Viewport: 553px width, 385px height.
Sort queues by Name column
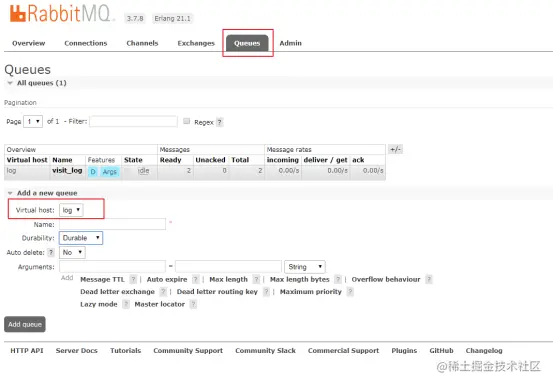point(62,160)
